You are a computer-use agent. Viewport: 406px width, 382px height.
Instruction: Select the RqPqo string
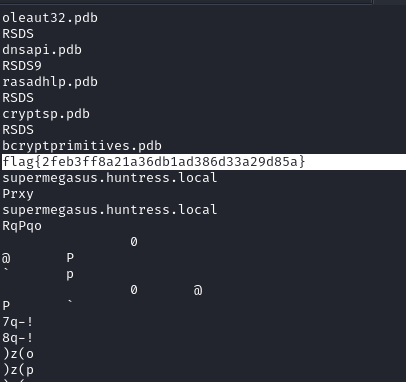click(22, 226)
